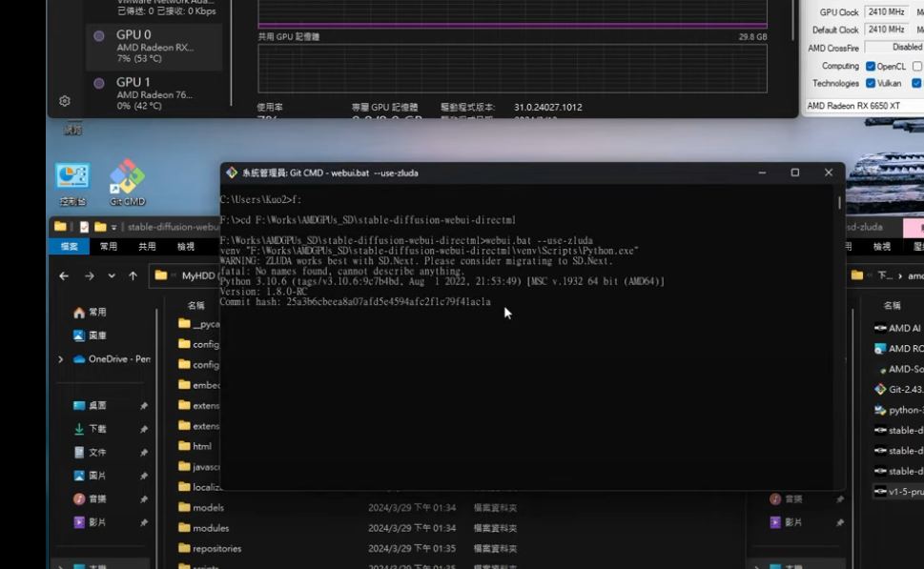Select the AMD RC item in right Explorer

(898, 349)
